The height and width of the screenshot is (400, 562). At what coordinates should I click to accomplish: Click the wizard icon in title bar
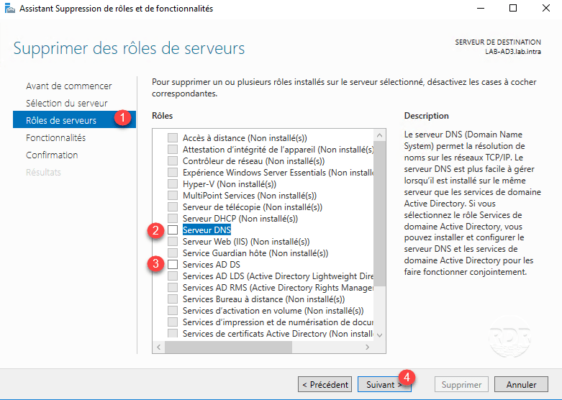point(10,8)
